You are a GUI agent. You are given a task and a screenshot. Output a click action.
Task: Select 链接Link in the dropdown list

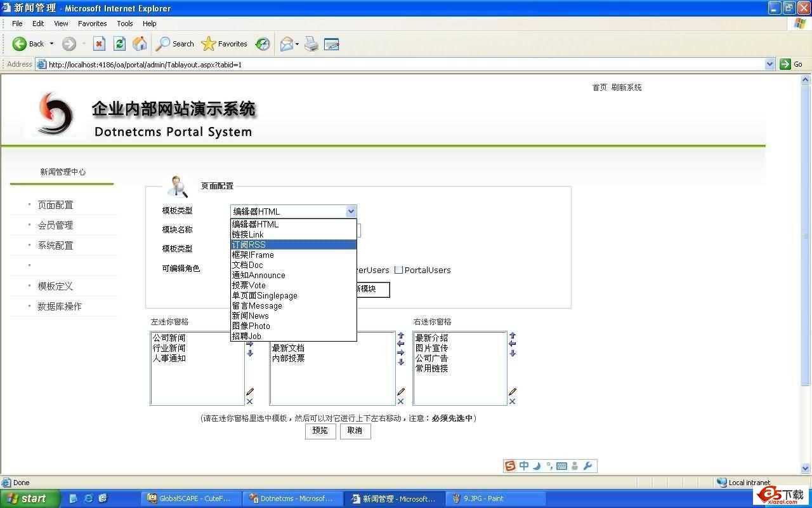click(293, 234)
